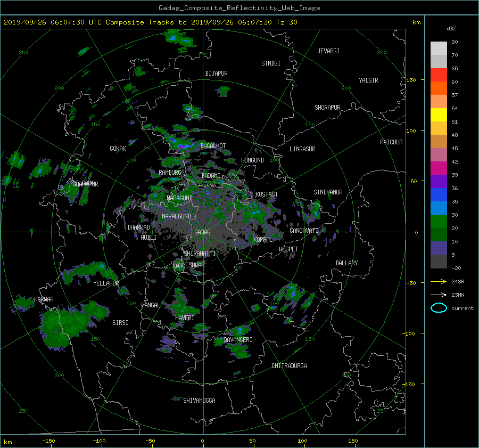Viewport: 479px width, 448px height.
Task: Select the NARAGUND city label
Action: pos(180,198)
